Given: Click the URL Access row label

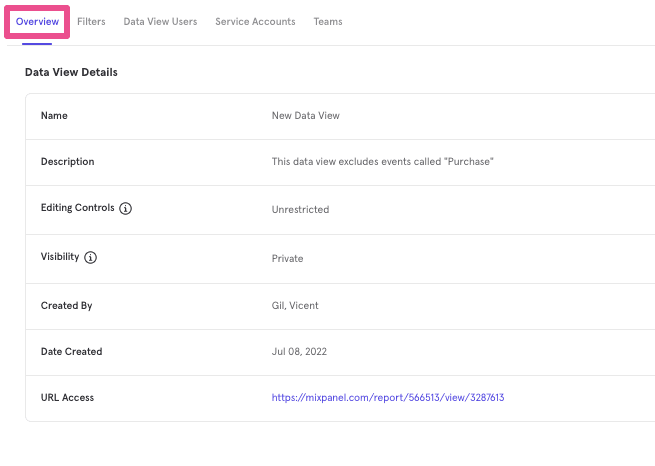Looking at the screenshot, I should [67, 398].
